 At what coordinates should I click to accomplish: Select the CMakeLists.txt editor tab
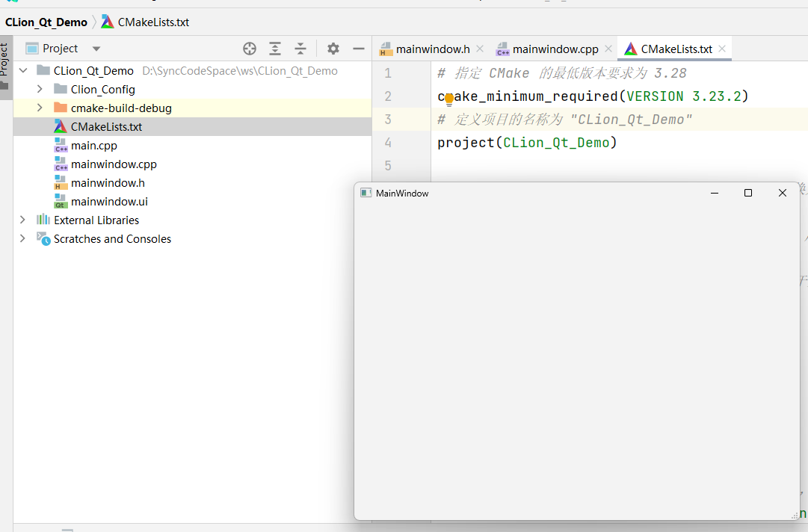pos(676,49)
